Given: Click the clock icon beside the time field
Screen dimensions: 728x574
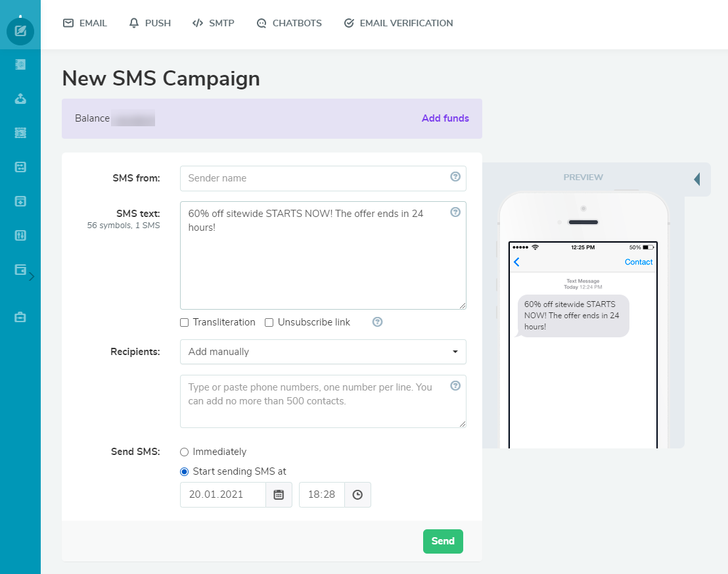Looking at the screenshot, I should tap(357, 494).
